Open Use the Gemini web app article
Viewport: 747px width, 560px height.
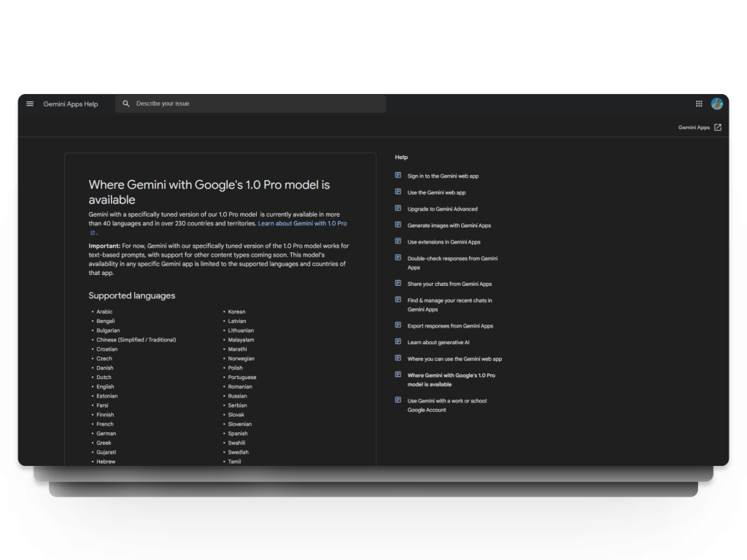[436, 192]
